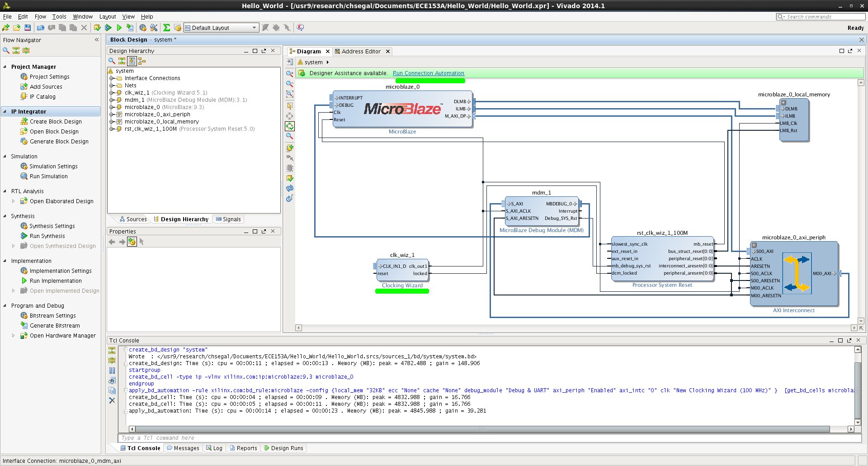The image size is (868, 466).
Task: Expand the Interface Connections tree node
Action: coord(111,78)
